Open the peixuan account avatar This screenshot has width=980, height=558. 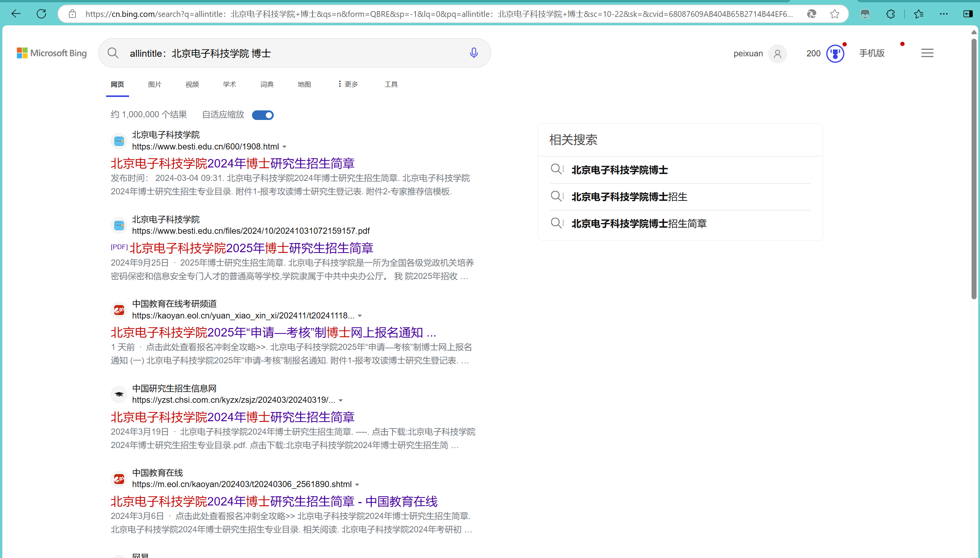pos(777,54)
